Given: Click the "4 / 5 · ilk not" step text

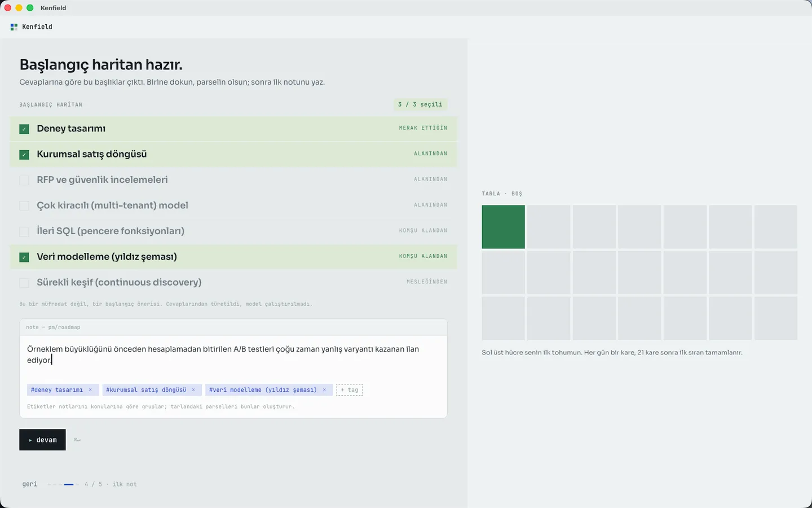Looking at the screenshot, I should point(111,484).
